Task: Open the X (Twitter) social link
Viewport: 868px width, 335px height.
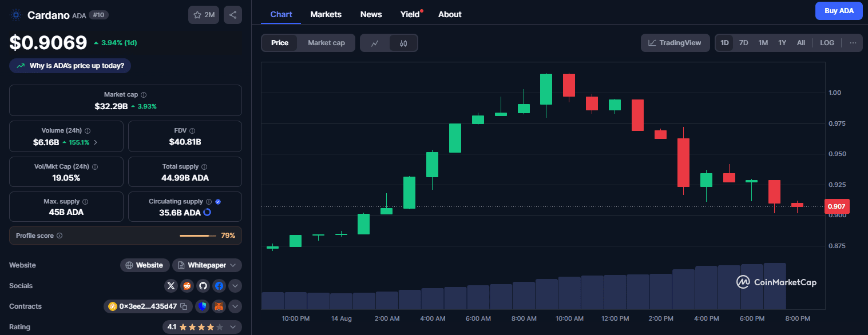Action: click(x=171, y=286)
